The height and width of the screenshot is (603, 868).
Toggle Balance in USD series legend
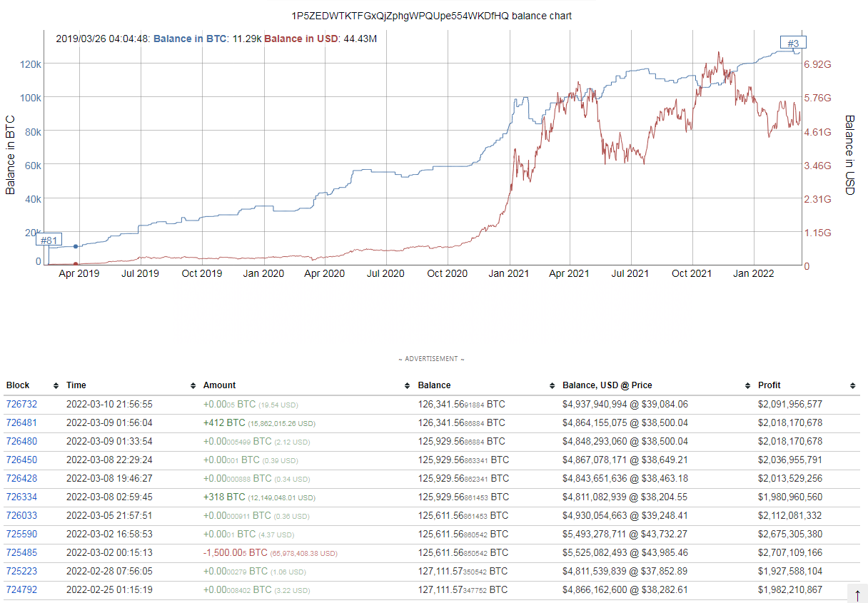[301, 39]
